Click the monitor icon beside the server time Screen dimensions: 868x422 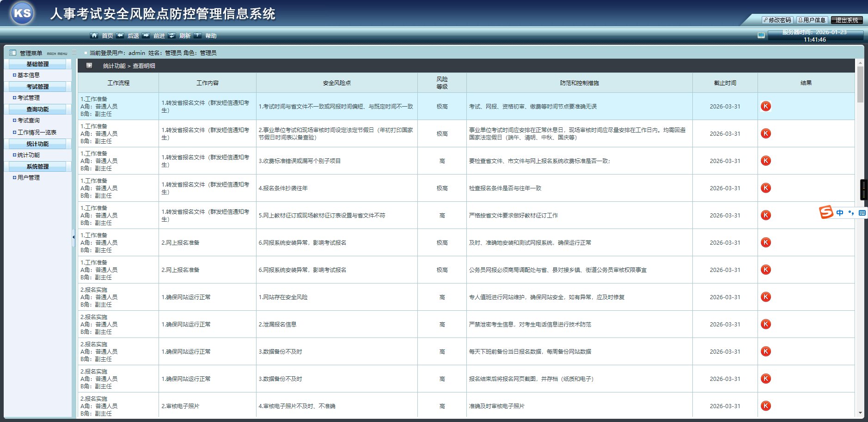click(761, 34)
